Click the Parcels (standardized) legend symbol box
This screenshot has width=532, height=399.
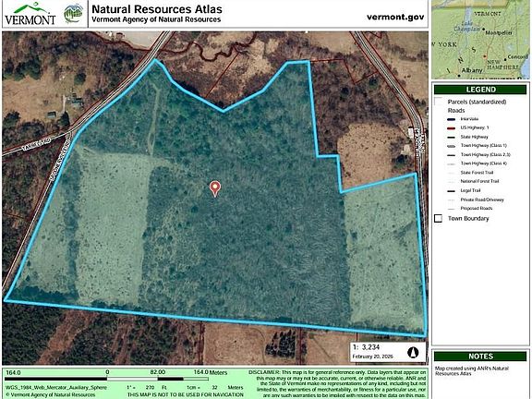click(439, 102)
